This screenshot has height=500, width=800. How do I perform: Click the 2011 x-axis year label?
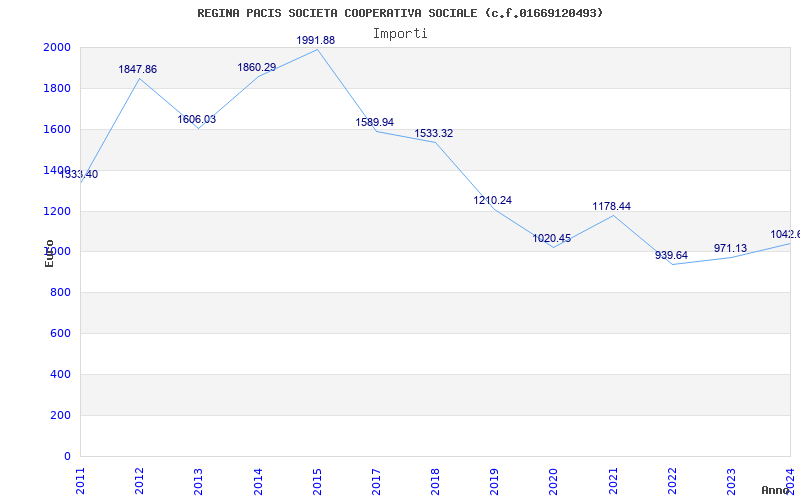pyautogui.click(x=80, y=481)
